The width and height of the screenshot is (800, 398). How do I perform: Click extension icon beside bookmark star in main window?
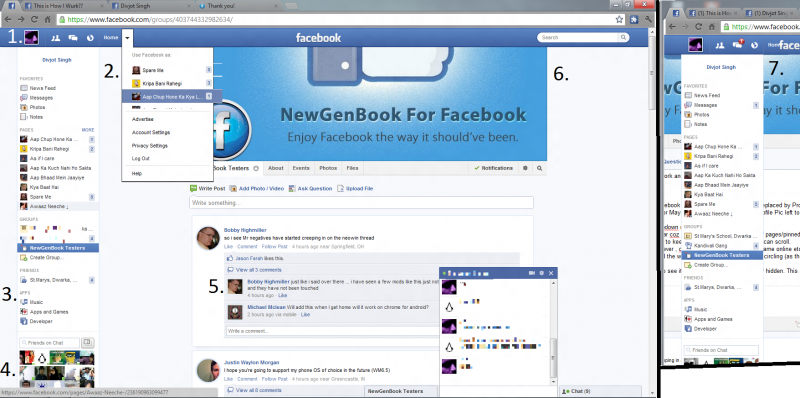[635, 19]
